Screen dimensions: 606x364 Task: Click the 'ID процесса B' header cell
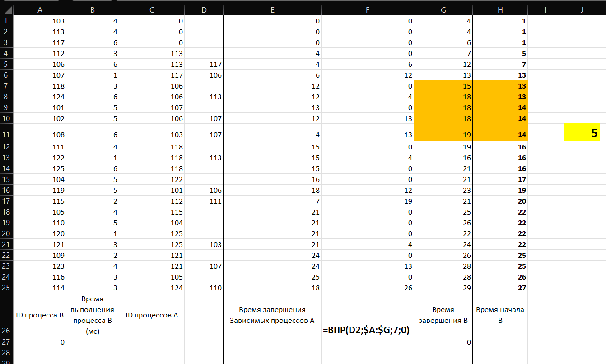(40, 315)
